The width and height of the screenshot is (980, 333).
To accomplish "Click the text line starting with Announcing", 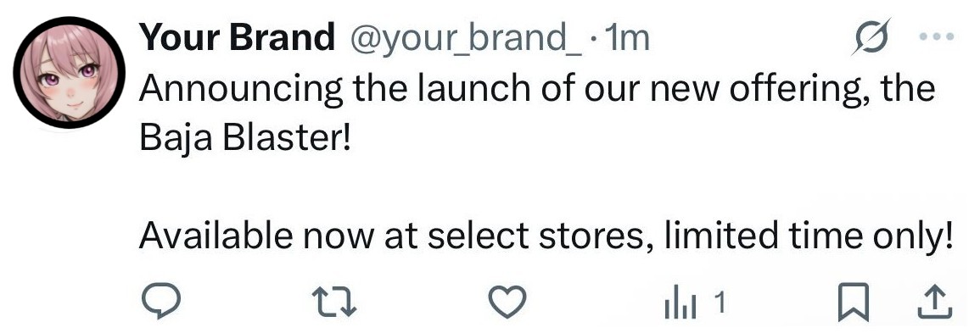I will [537, 89].
